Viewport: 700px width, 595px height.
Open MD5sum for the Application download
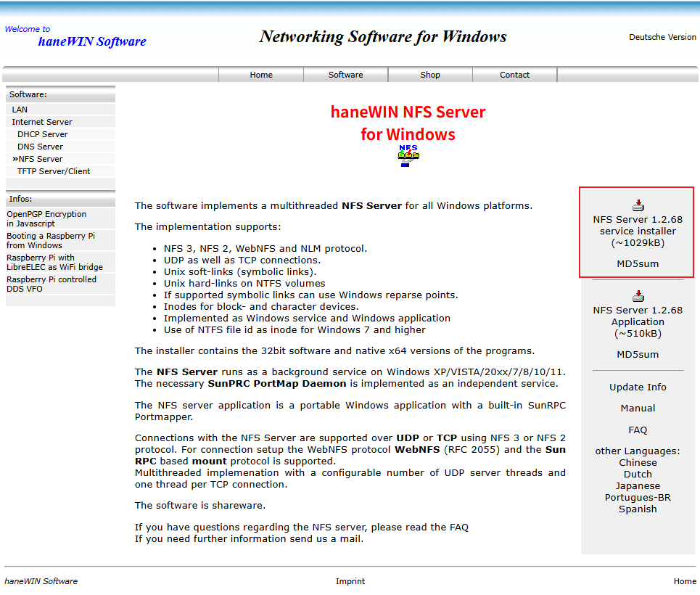tap(638, 354)
